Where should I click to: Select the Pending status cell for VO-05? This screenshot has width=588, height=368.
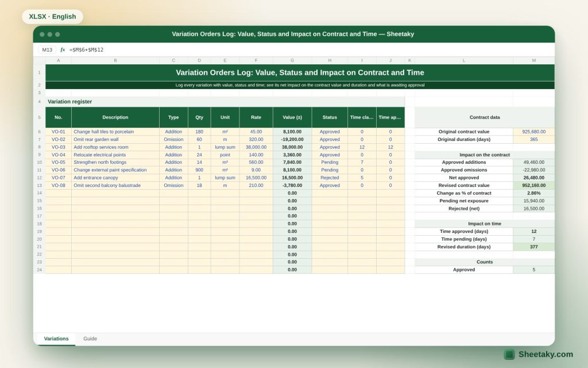330,162
